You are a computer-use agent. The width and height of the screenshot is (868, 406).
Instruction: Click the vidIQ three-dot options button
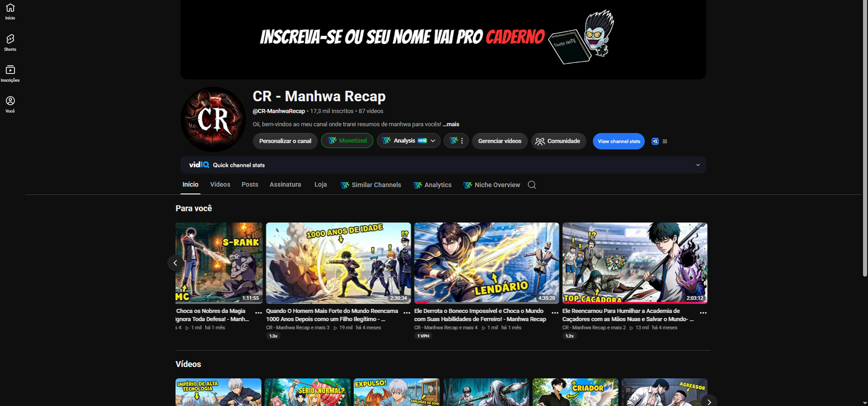[x=456, y=141]
